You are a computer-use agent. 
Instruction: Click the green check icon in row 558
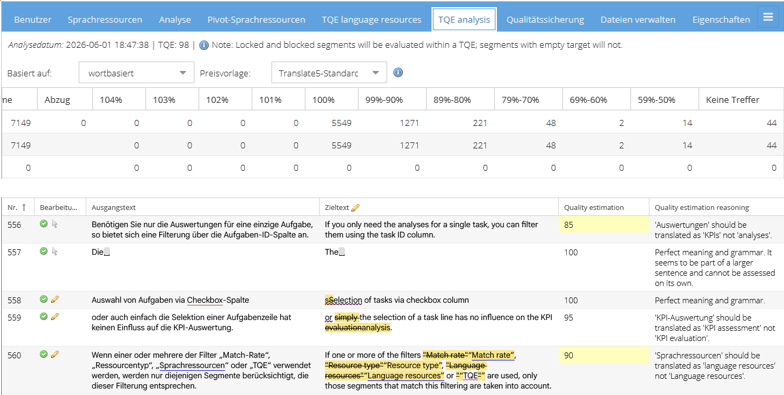[44, 299]
